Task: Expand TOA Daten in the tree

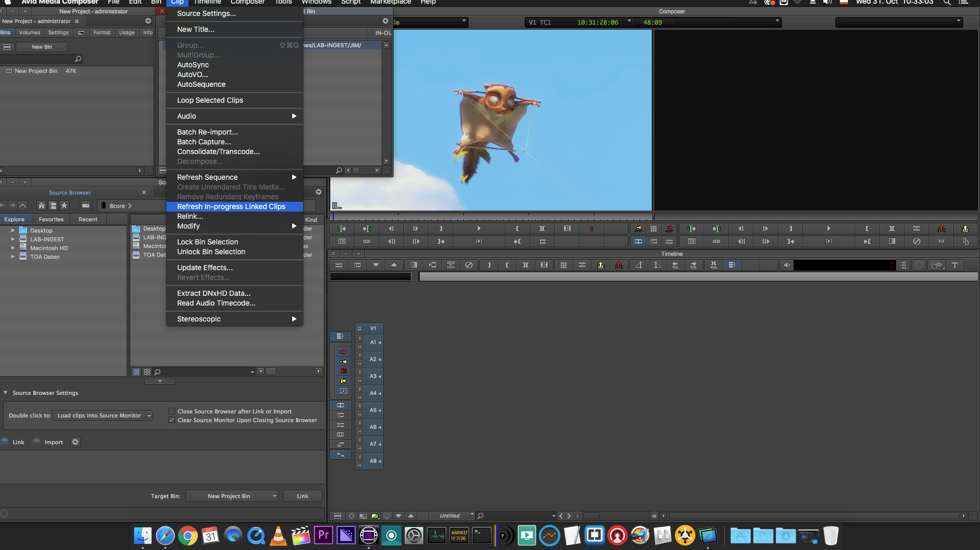Action: pos(13,257)
